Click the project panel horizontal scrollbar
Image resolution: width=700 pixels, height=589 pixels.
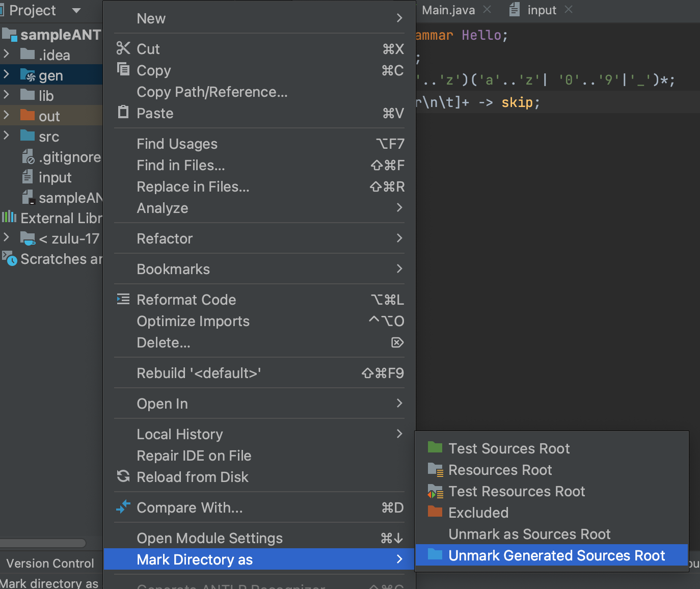[43, 543]
